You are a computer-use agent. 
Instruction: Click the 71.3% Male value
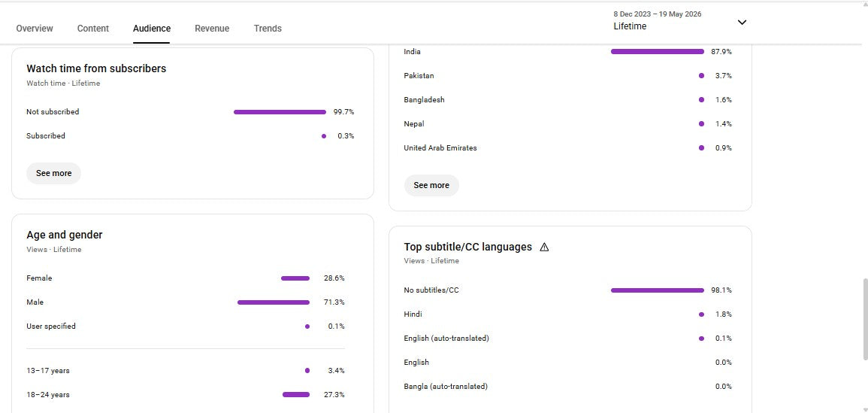334,302
